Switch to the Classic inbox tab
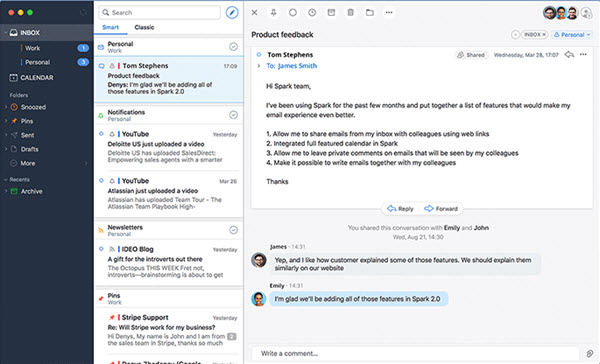 tap(144, 27)
